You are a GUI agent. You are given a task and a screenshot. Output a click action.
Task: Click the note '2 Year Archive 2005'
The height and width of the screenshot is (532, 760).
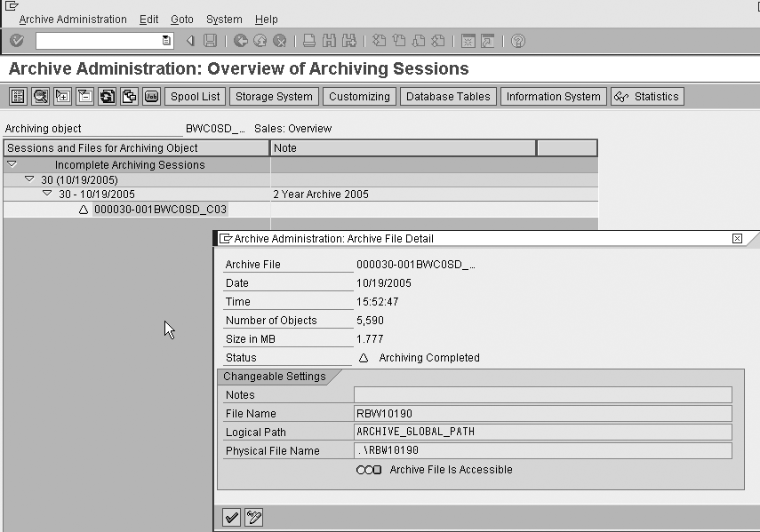321,195
